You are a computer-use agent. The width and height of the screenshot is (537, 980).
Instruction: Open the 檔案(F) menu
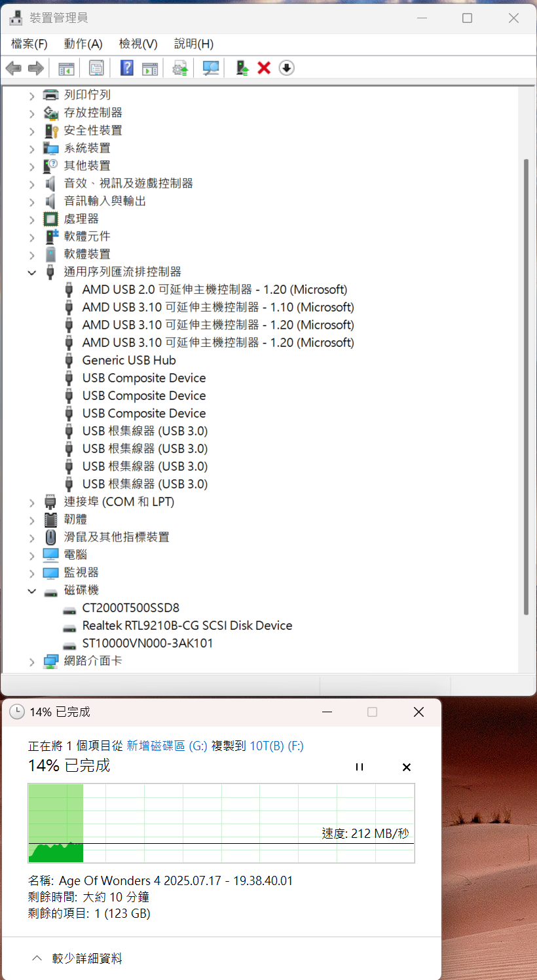[29, 44]
